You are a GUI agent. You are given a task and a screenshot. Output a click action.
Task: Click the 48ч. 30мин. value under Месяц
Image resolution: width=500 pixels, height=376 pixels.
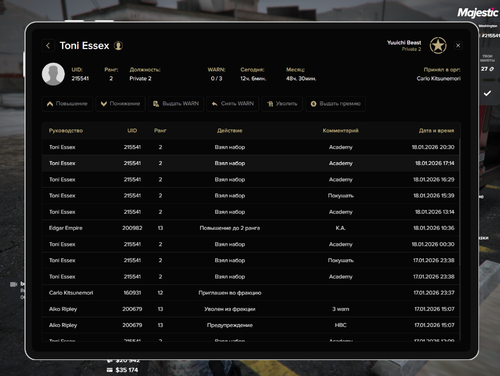point(301,79)
